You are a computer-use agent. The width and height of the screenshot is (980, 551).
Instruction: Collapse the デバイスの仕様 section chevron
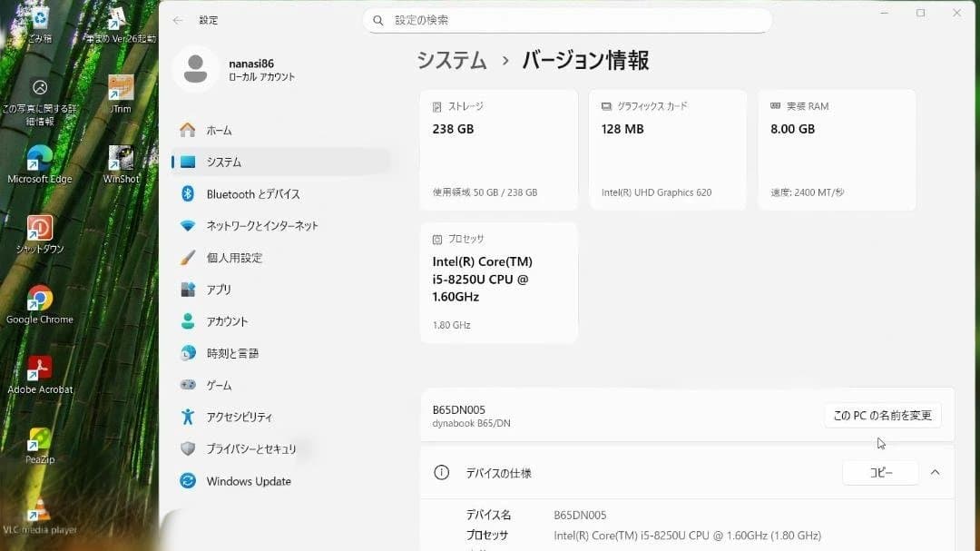pyautogui.click(x=936, y=472)
